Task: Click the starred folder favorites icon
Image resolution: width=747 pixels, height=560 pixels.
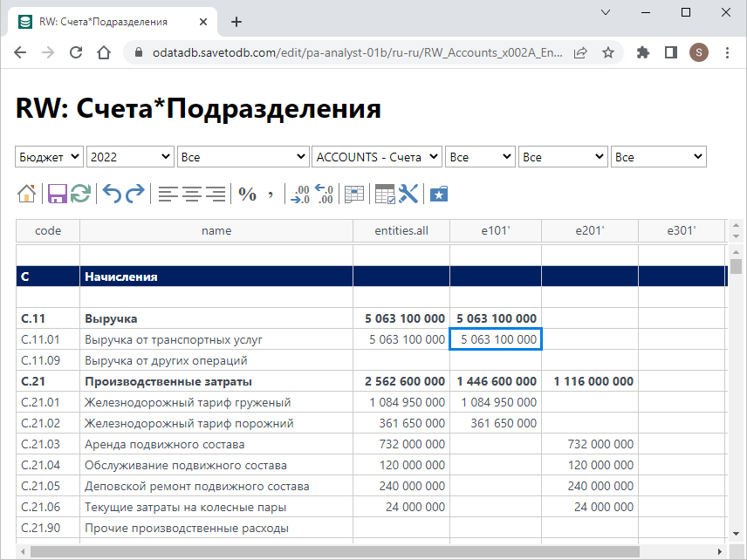Action: 439,194
